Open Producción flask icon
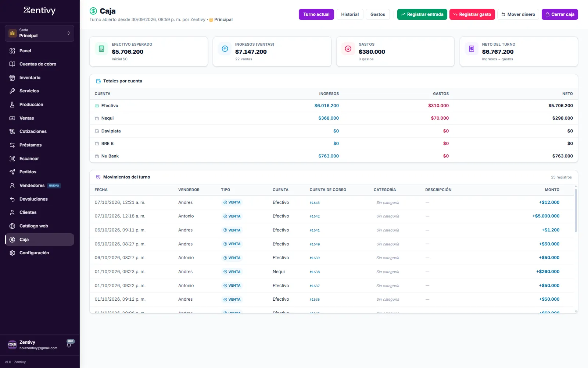The image size is (588, 368). (12, 105)
